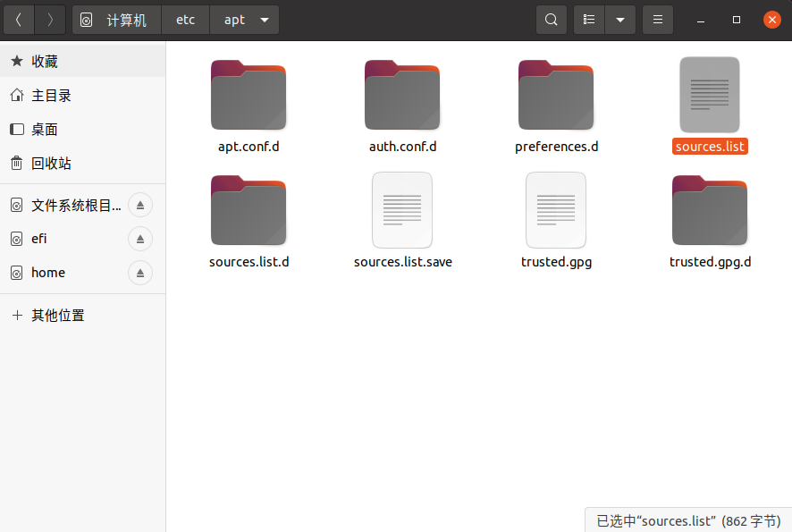The height and width of the screenshot is (532, 792).
Task: Open the hamburger main menu
Action: click(x=658, y=20)
